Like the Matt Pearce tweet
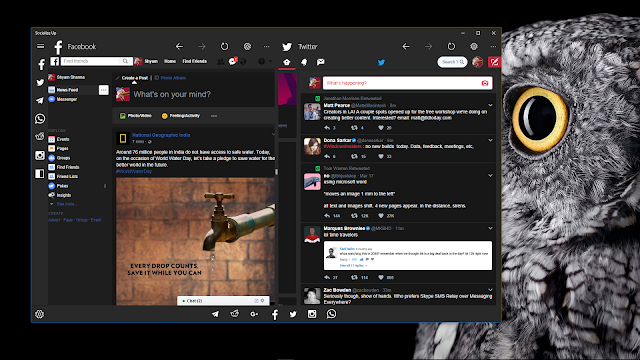640x360 pixels. (x=381, y=128)
